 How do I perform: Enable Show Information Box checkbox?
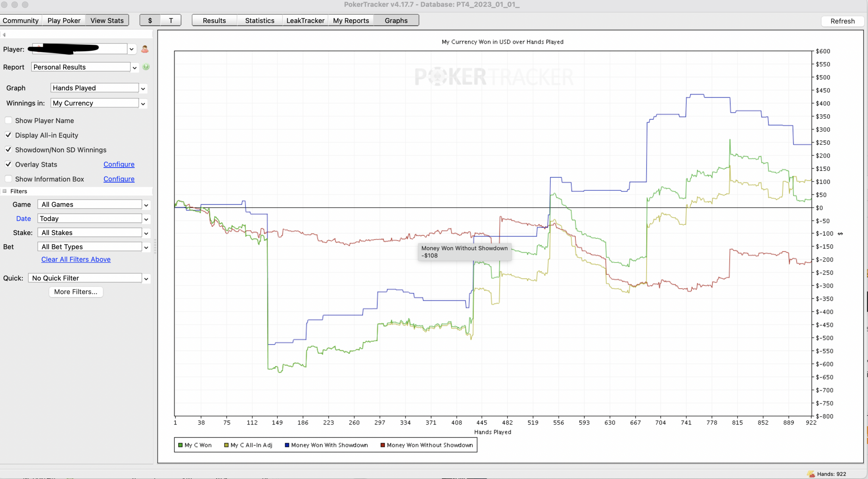tap(8, 179)
